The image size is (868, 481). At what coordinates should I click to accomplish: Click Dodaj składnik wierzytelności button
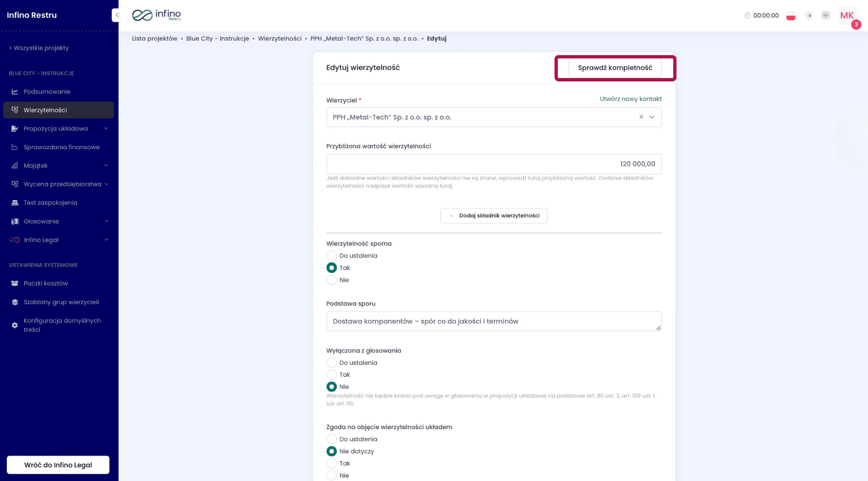494,215
